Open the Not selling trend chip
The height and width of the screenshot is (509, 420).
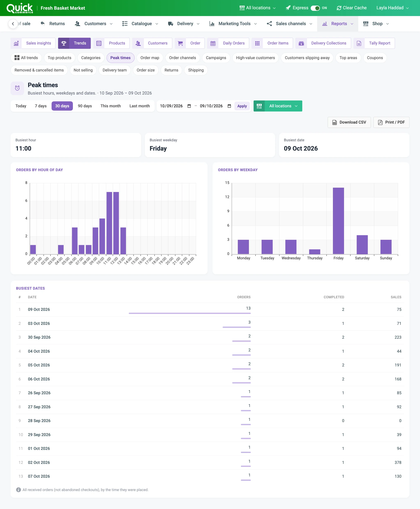(83, 70)
